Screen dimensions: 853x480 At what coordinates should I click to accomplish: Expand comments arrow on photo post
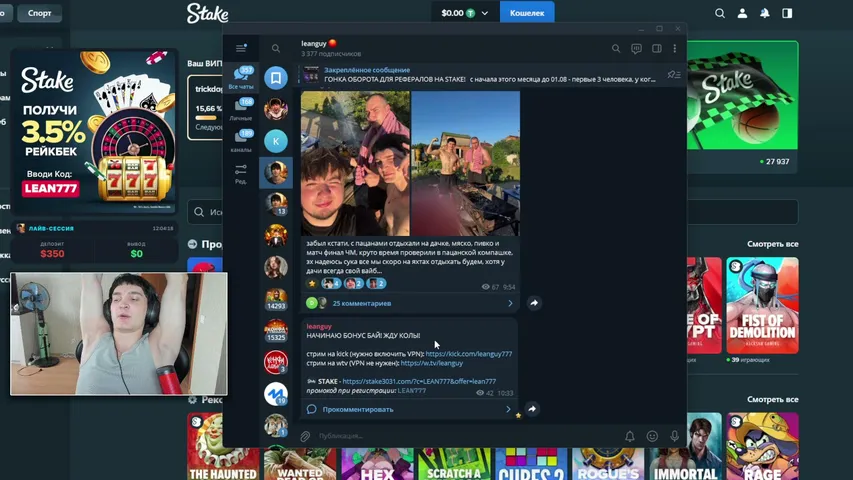510,303
